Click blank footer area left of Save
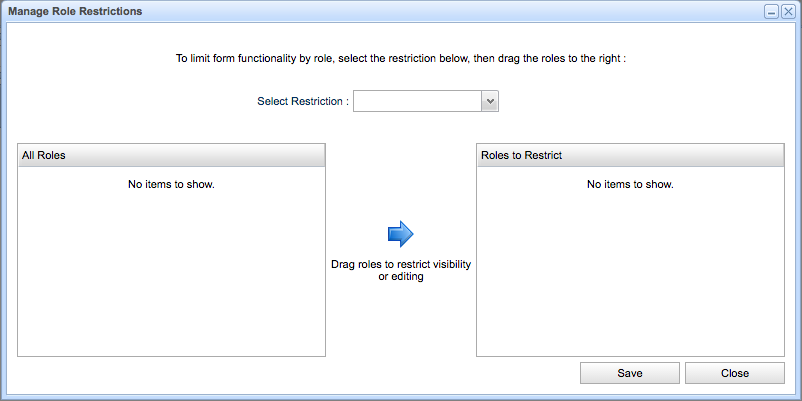The height and width of the screenshot is (401, 802). pos(300,373)
